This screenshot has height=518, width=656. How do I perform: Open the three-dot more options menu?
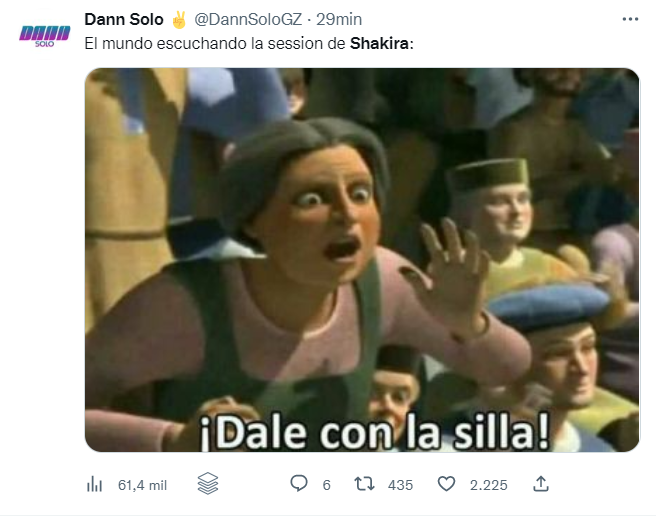tap(630, 19)
